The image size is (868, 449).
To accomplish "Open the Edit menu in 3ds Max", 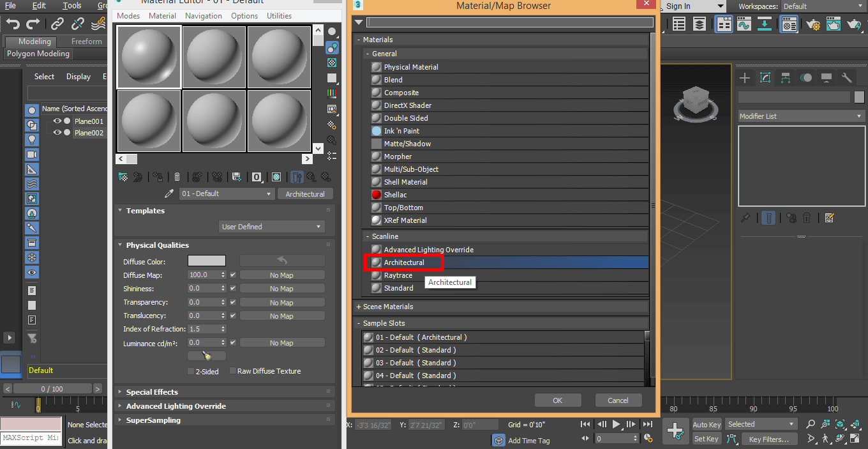I will (39, 6).
